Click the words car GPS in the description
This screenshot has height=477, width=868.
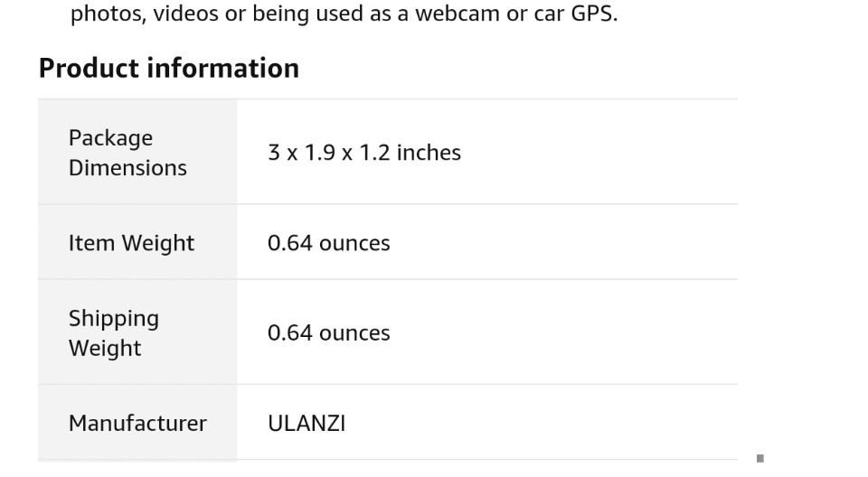571,14
